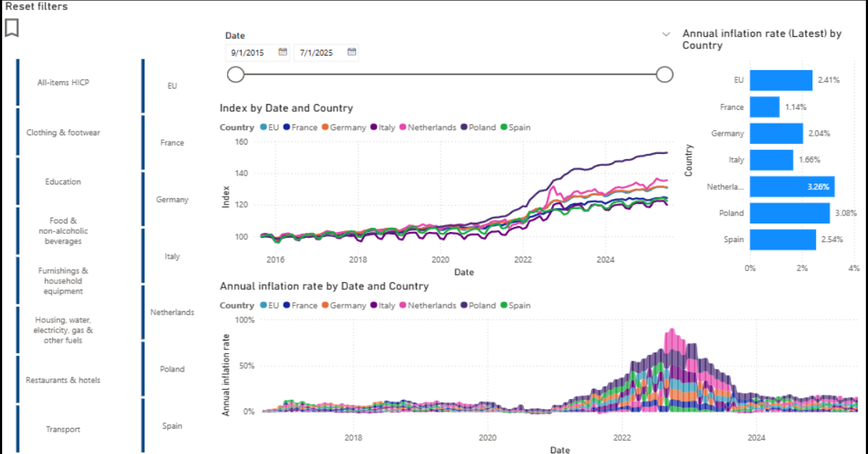Click the start date field showing 9/1/2015
The height and width of the screenshot is (454, 868).
[x=258, y=53]
